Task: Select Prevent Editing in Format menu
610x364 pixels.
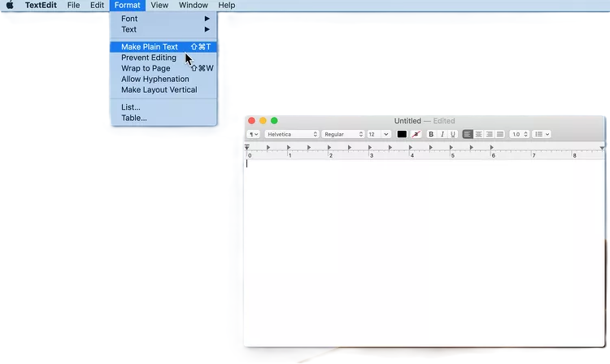Action: click(x=163, y=58)
